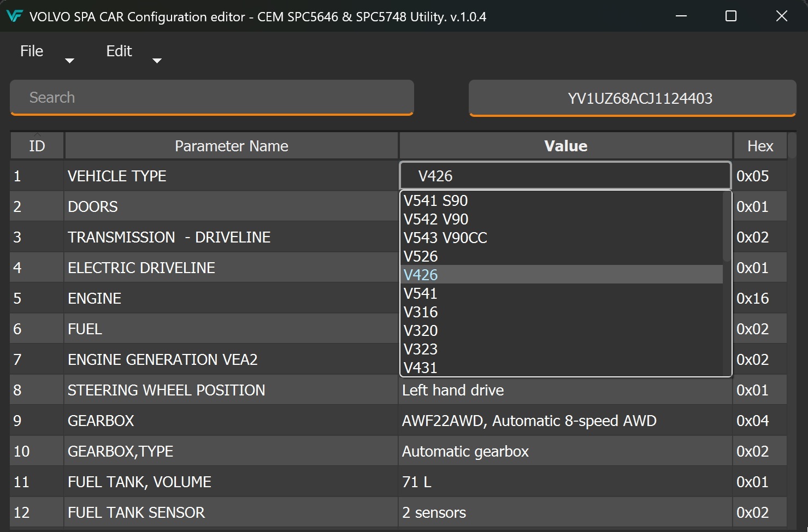Select TRANSMISSION - DRIVELINE parameter row
The width and height of the screenshot is (808, 532).
point(231,237)
